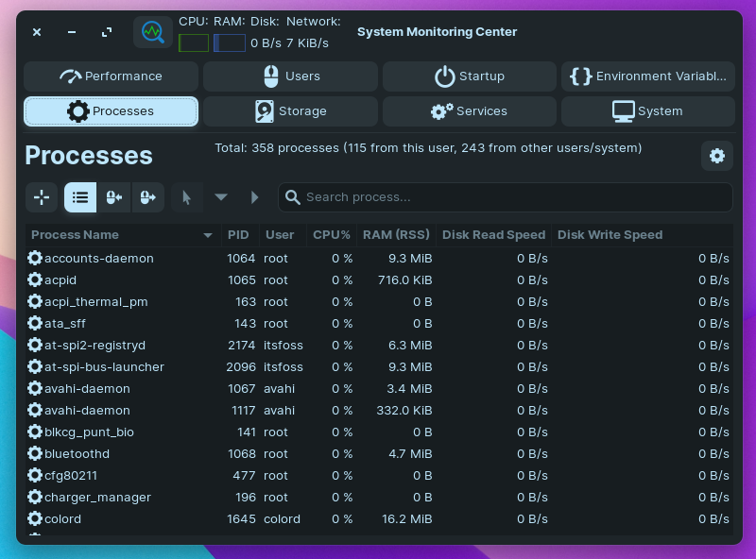Click the crosshair pick-process tool
Screen dimensions: 756x559
click(x=42, y=197)
